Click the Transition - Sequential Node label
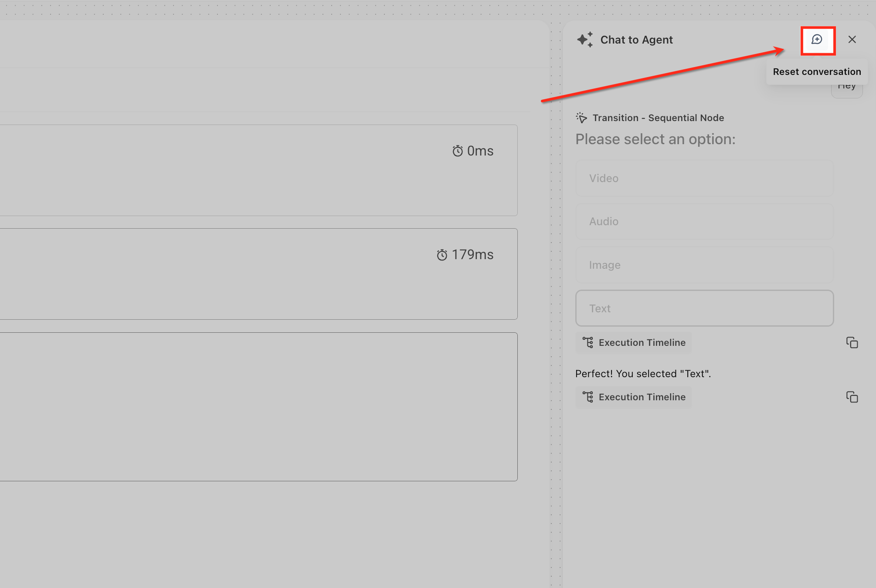Viewport: 876px width, 588px height. point(658,118)
